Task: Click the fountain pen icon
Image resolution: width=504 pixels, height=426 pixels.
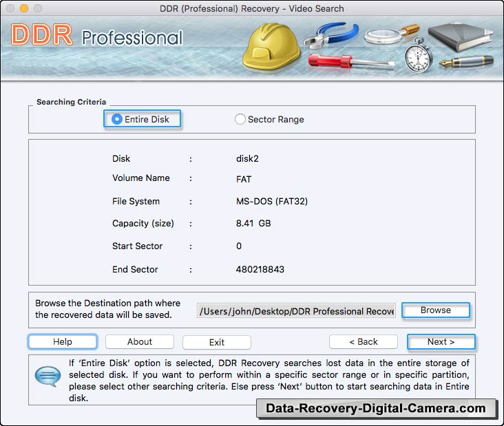Action: (466, 61)
